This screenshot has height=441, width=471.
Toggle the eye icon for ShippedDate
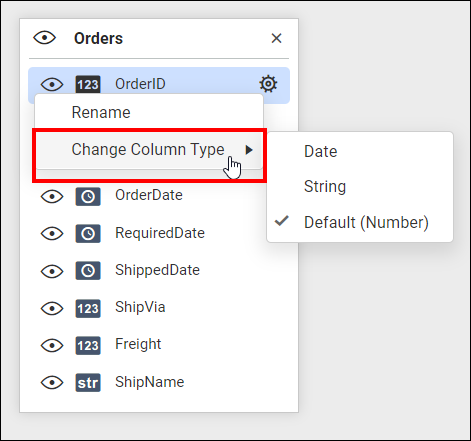click(52, 271)
